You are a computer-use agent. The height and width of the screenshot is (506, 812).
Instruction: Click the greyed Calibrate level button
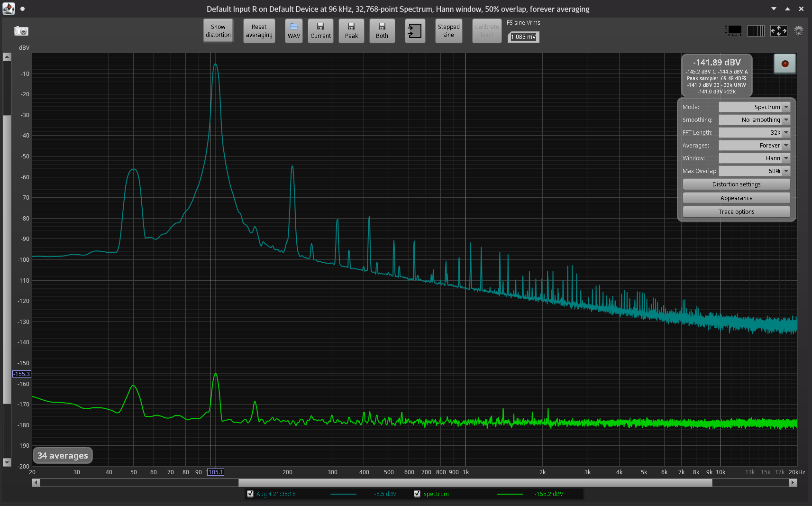tap(487, 31)
